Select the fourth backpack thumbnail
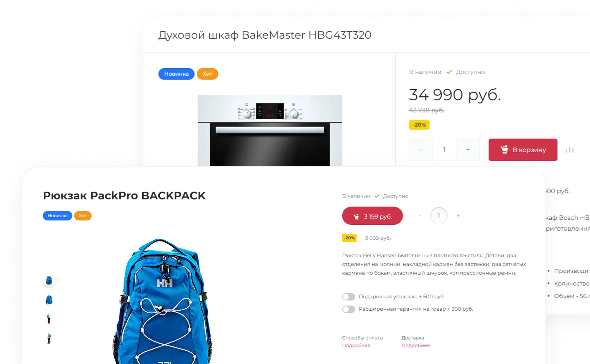Image resolution: width=590 pixels, height=364 pixels. 49,339
